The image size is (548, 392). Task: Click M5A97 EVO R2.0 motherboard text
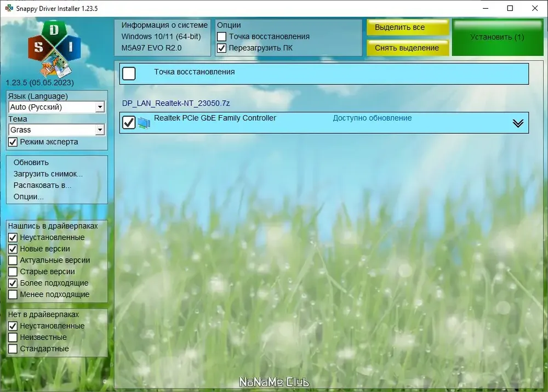[x=151, y=48]
